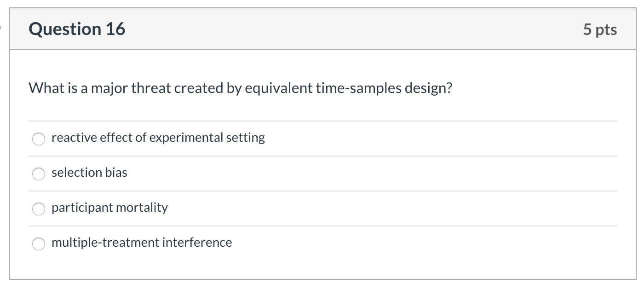
Task: Click the word "What" starting the question prompt
Action: tap(43, 88)
